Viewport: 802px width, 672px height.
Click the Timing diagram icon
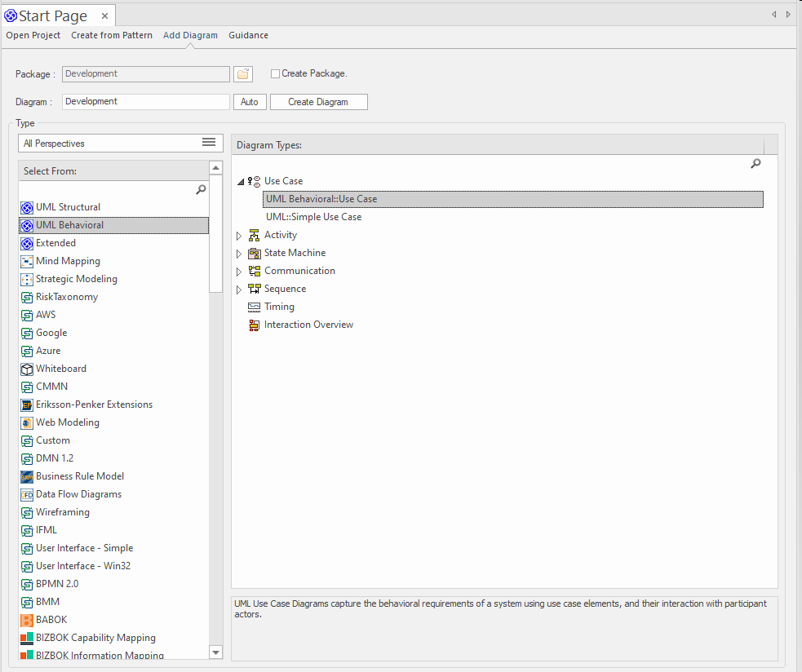coord(254,307)
